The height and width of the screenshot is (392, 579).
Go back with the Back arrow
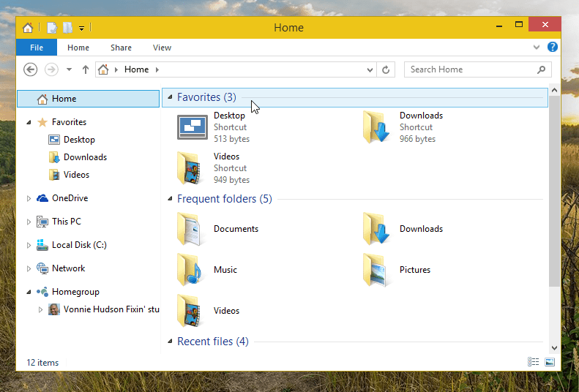[30, 69]
